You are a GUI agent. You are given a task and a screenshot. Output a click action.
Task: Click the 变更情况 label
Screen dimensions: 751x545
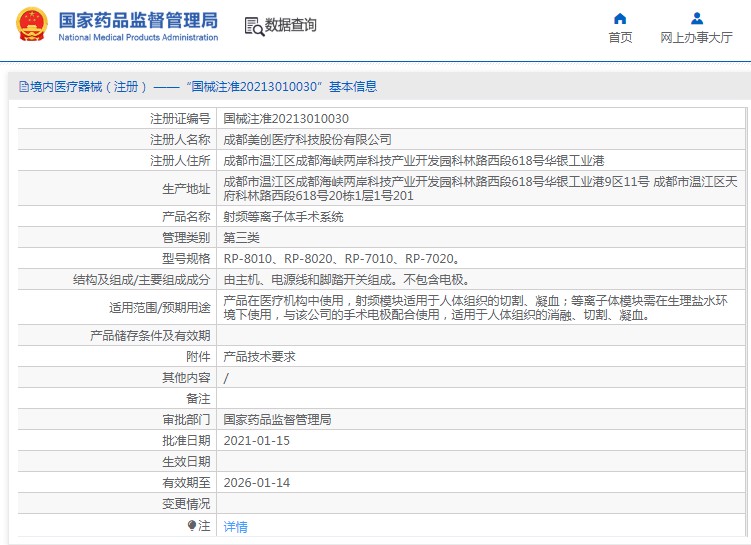[186, 504]
